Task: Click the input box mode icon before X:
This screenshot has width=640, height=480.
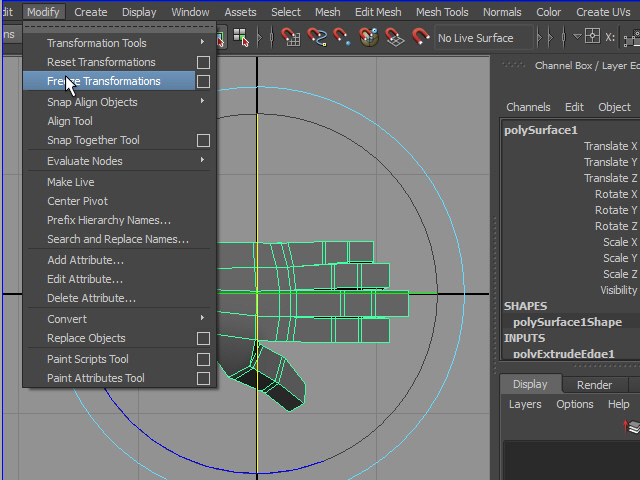Action: coord(592,37)
